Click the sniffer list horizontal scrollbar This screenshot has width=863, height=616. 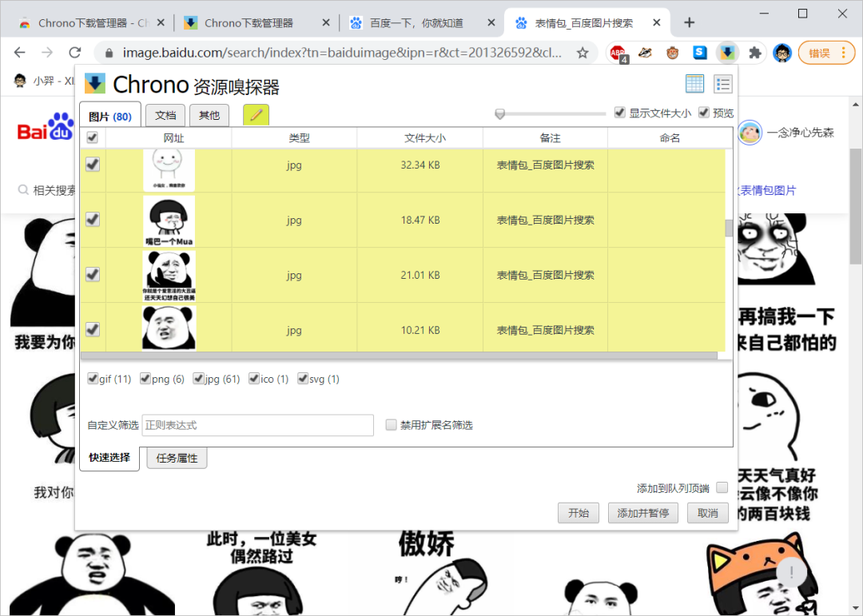(x=399, y=356)
